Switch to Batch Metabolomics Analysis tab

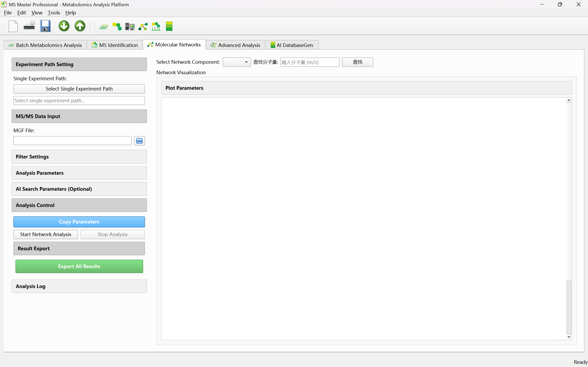click(45, 45)
